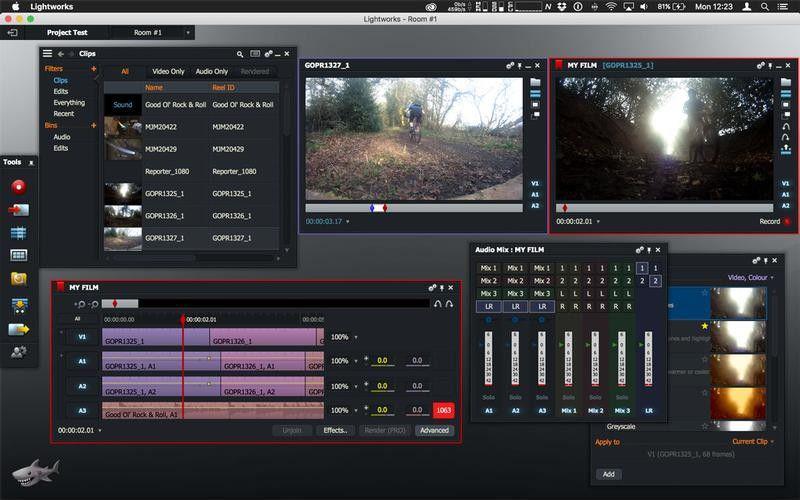800x500 pixels.
Task: Open the Clips panel hamburger menu
Action: click(x=47, y=54)
